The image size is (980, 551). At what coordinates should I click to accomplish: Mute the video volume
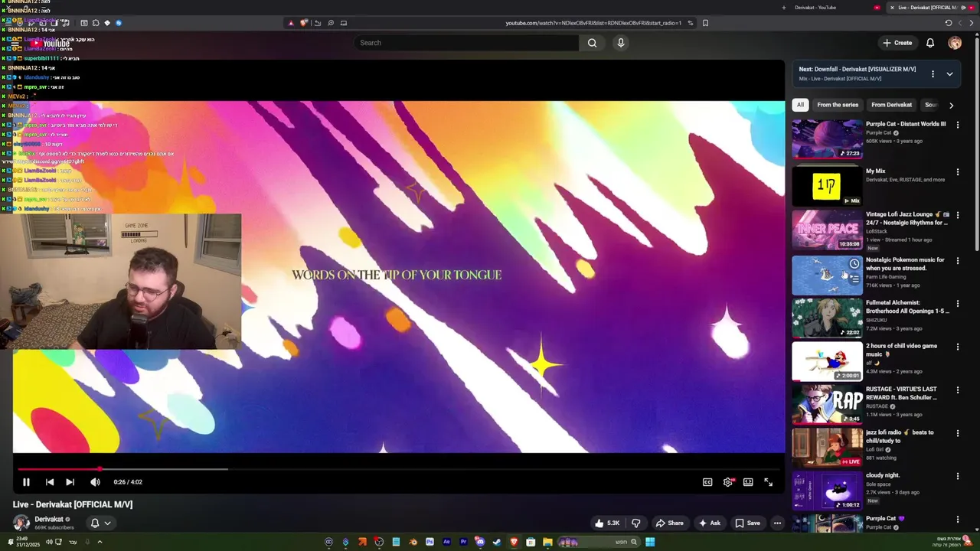tap(95, 482)
